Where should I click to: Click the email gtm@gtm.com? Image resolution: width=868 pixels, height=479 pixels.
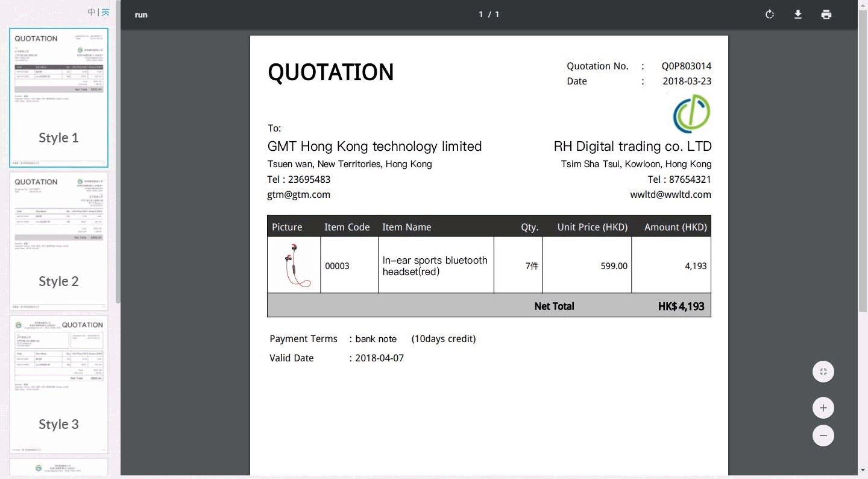pyautogui.click(x=299, y=195)
